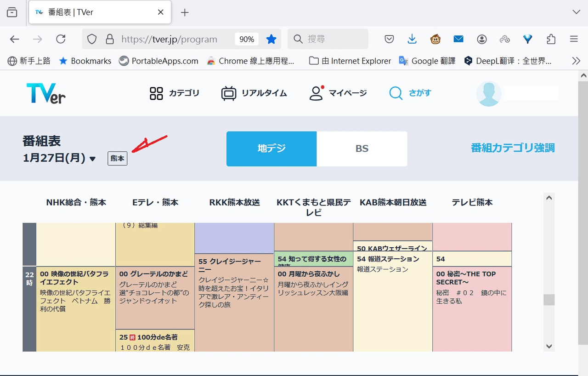Click the 番組カテゴリ強調 link
This screenshot has height=376, width=588.
513,148
